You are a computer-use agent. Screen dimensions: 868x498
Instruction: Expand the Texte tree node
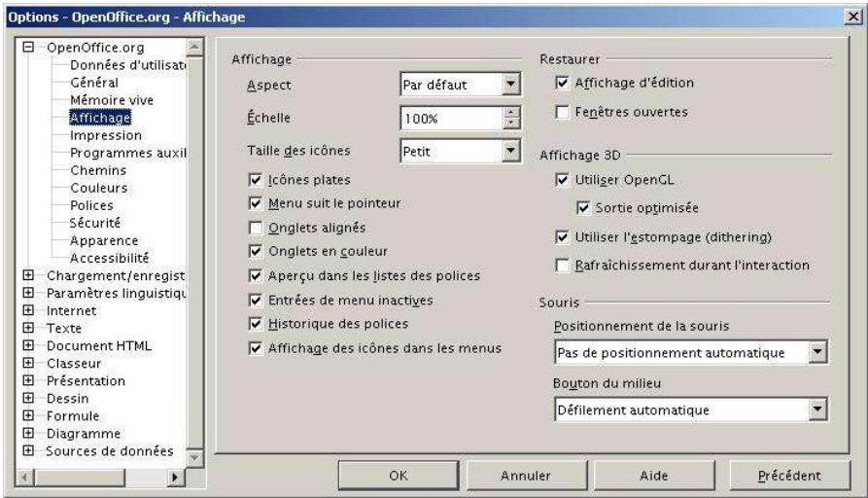(28, 328)
